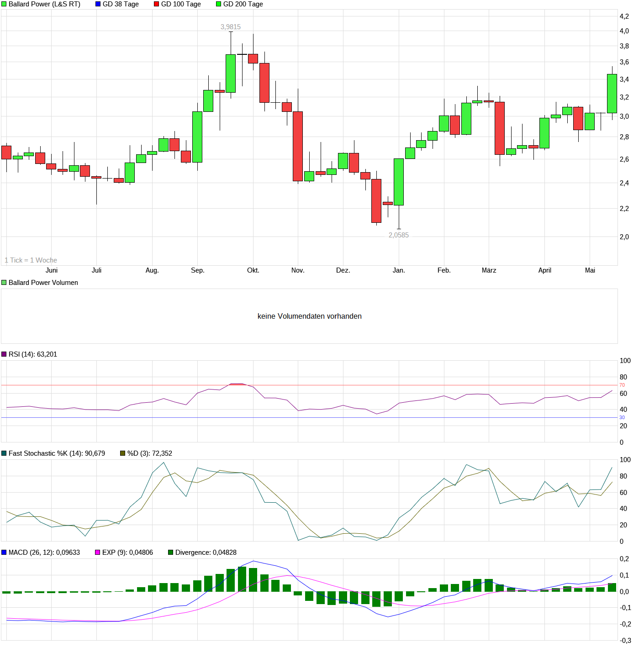Click the red 70 RSI threshold label
The height and width of the screenshot is (647, 644).
[x=622, y=385]
